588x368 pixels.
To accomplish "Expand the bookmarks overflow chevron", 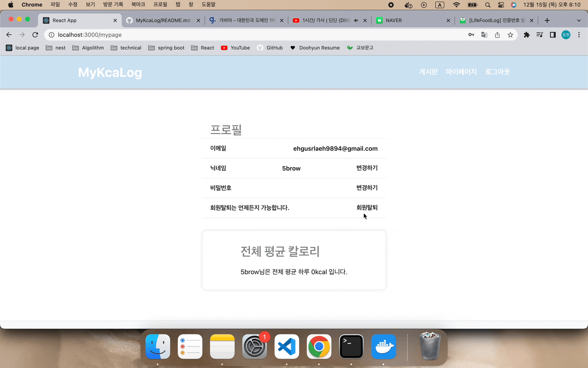I will click(579, 20).
